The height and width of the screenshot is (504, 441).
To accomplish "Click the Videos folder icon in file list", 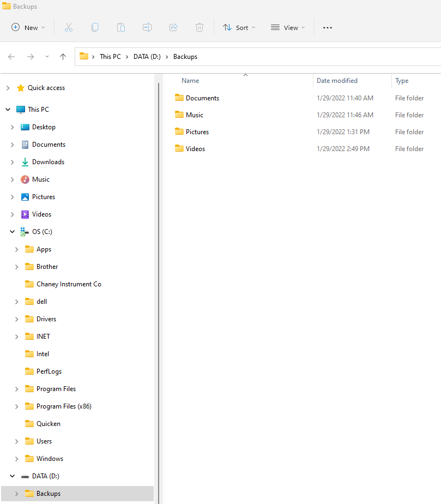I will pos(179,148).
